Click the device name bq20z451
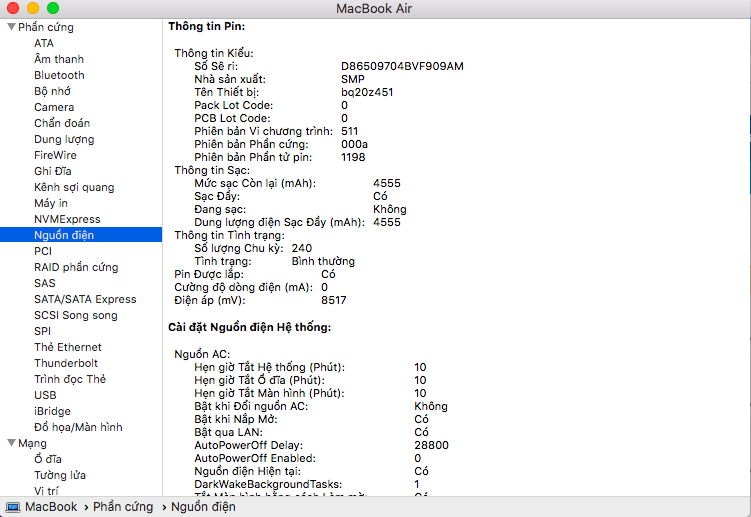The width and height of the screenshot is (751, 517). pyautogui.click(x=367, y=92)
